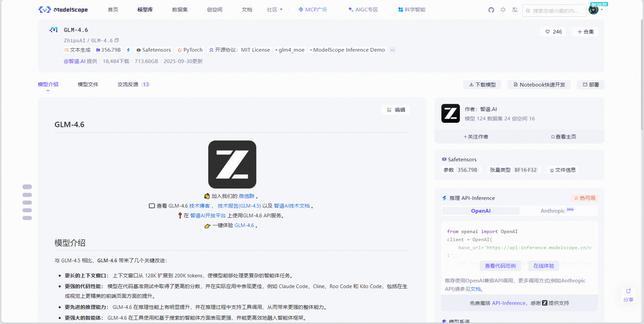Screen dimensions: 644x324
Task: Toggle light/dark theme sun icon
Action: click(x=503, y=10)
